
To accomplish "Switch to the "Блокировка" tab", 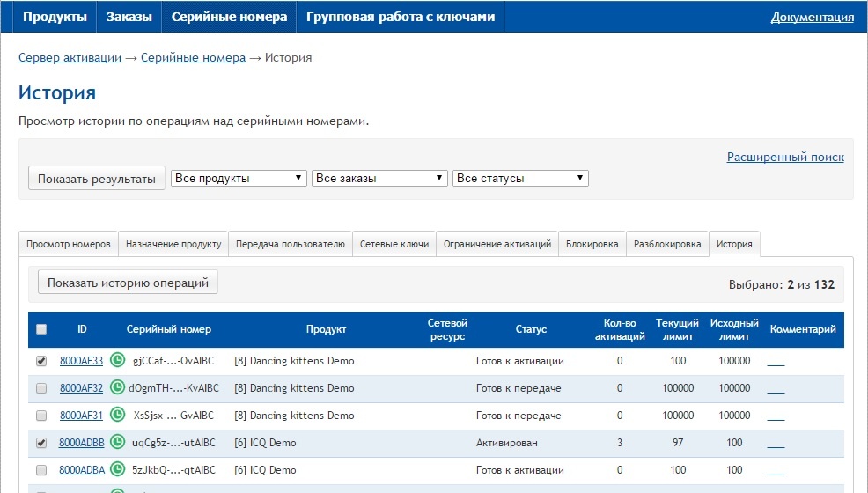I will (x=592, y=244).
